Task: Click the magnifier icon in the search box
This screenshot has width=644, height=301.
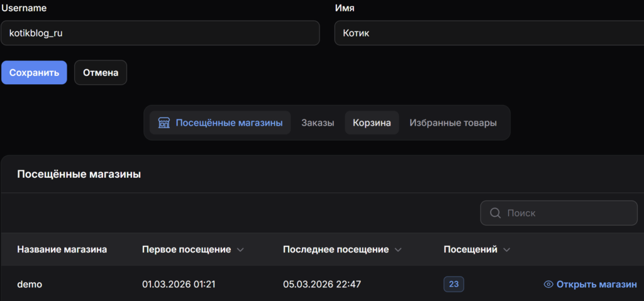Action: click(495, 213)
